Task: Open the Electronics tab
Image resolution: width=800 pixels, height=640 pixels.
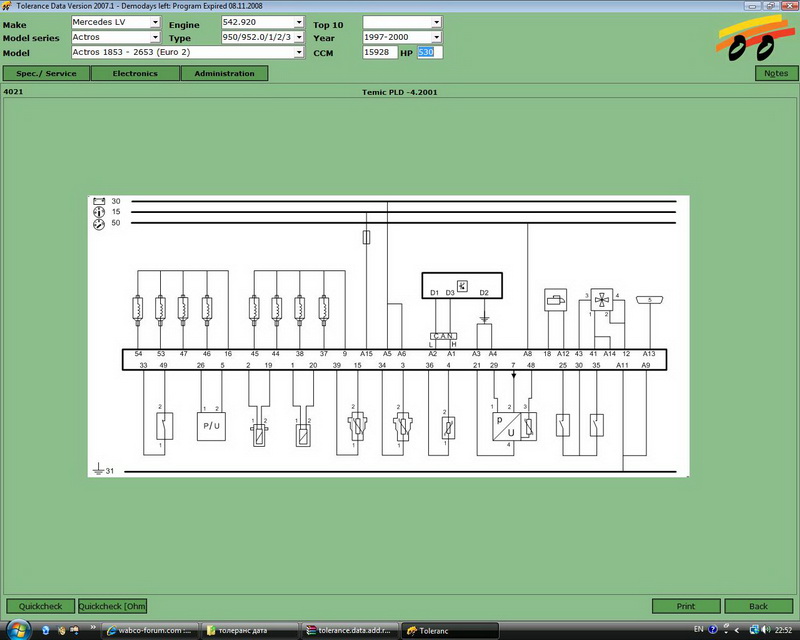Action: tap(135, 73)
